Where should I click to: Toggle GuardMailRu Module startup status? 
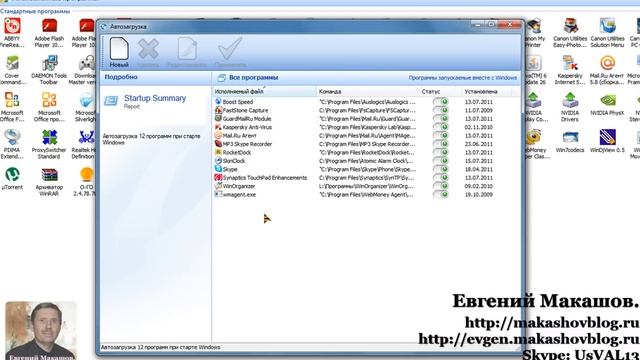(x=440, y=119)
